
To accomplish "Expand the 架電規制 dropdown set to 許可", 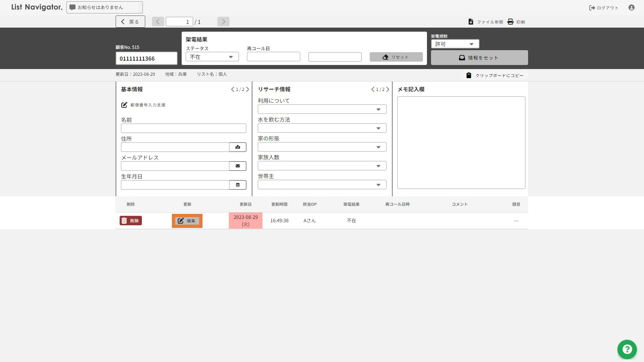I will point(455,44).
